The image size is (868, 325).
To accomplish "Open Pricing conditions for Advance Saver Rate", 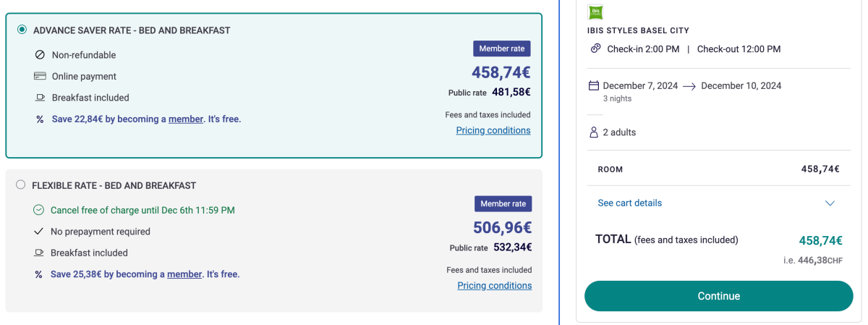I will click(493, 130).
